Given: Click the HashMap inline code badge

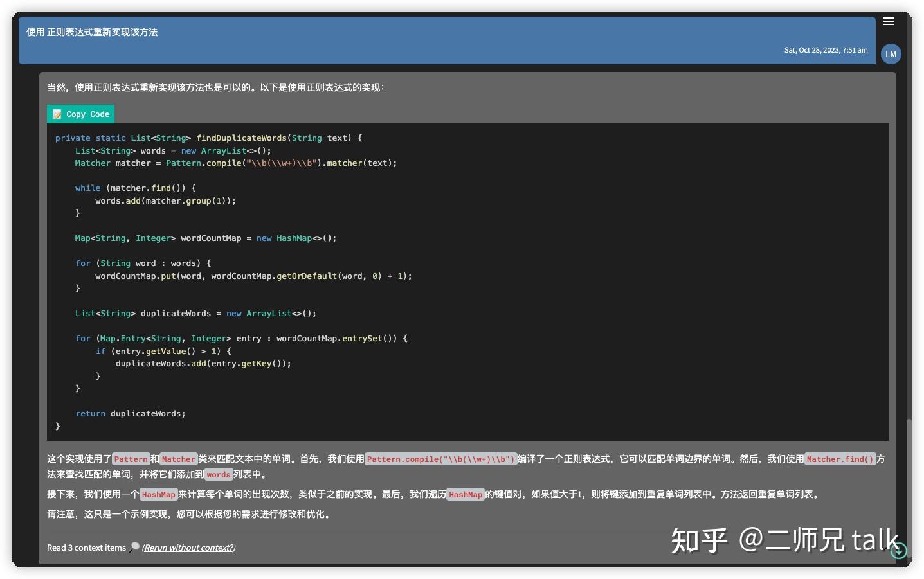Looking at the screenshot, I should click(158, 495).
